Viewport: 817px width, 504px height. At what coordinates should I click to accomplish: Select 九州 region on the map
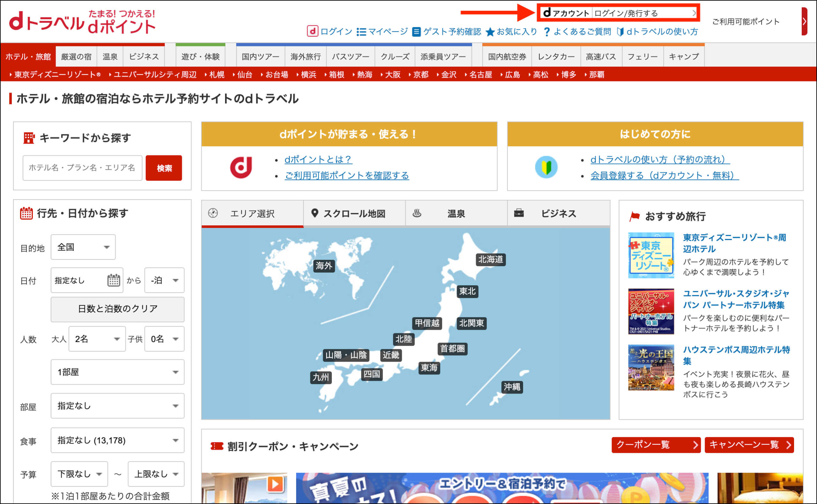(321, 377)
